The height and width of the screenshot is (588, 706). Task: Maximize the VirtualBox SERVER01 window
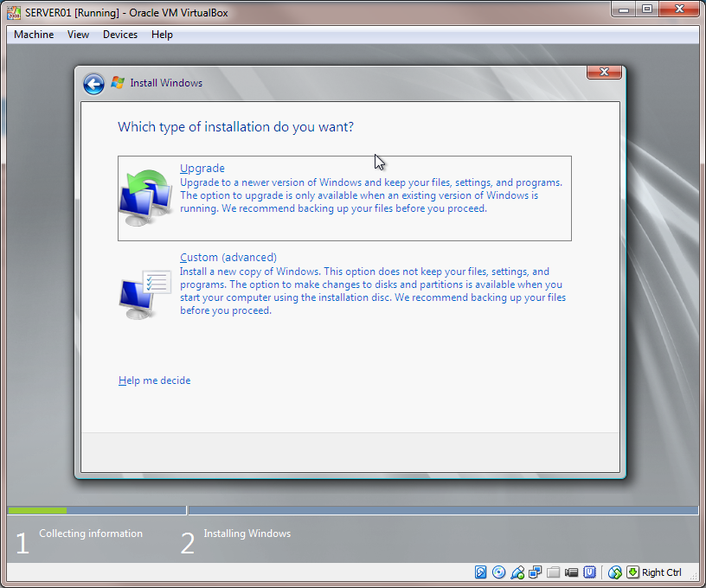(x=647, y=10)
